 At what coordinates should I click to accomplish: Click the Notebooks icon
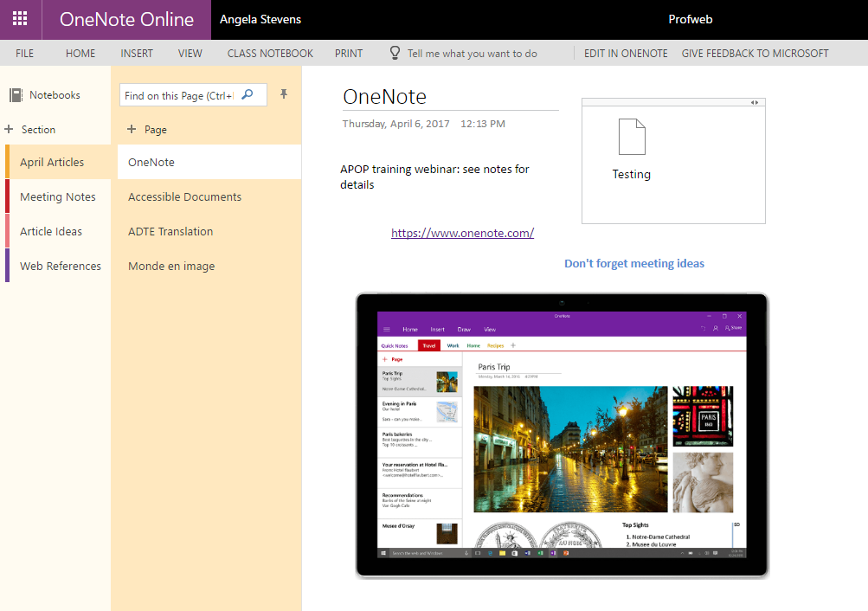click(16, 95)
